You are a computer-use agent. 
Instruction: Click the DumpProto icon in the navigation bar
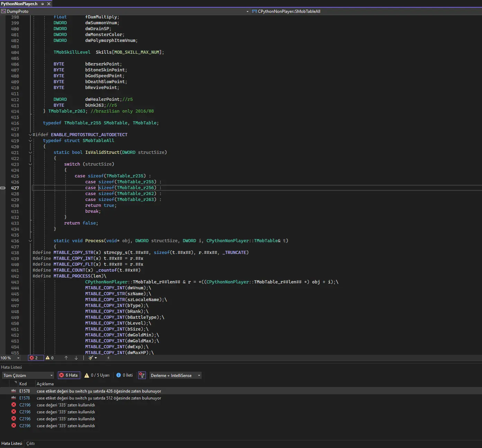click(3, 11)
